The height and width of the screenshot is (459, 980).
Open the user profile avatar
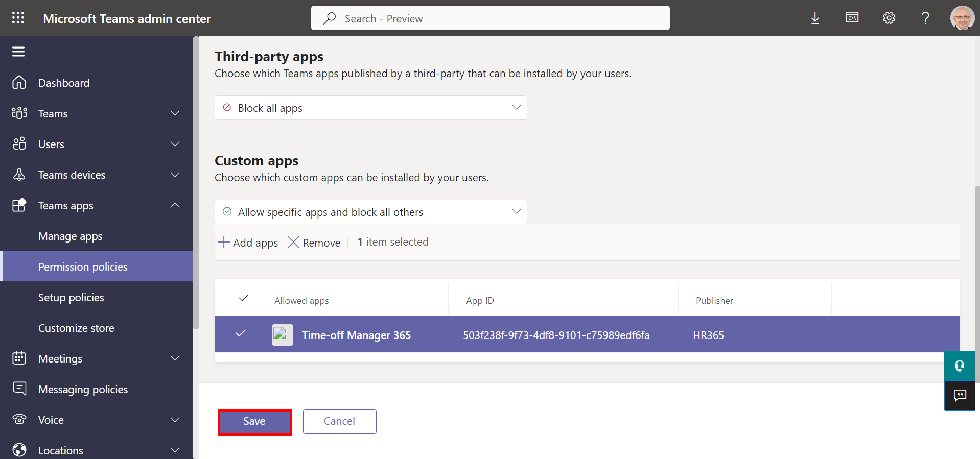tap(962, 18)
